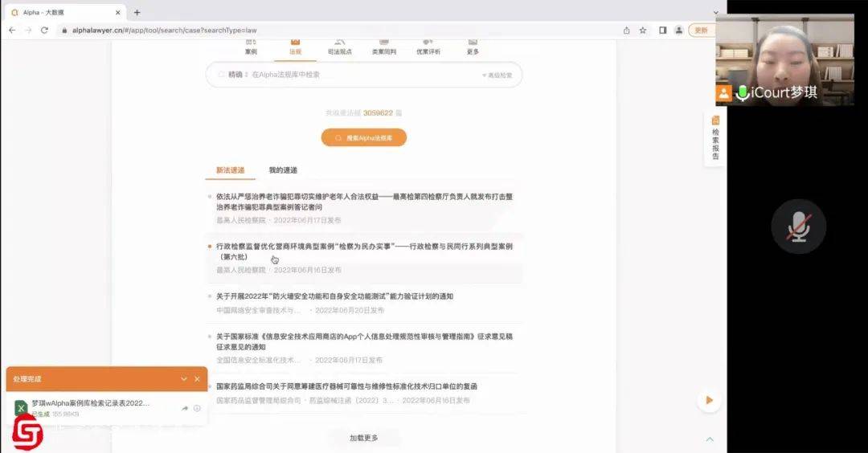Close the 处理完成 notification popup
The width and height of the screenshot is (868, 453).
(x=197, y=379)
